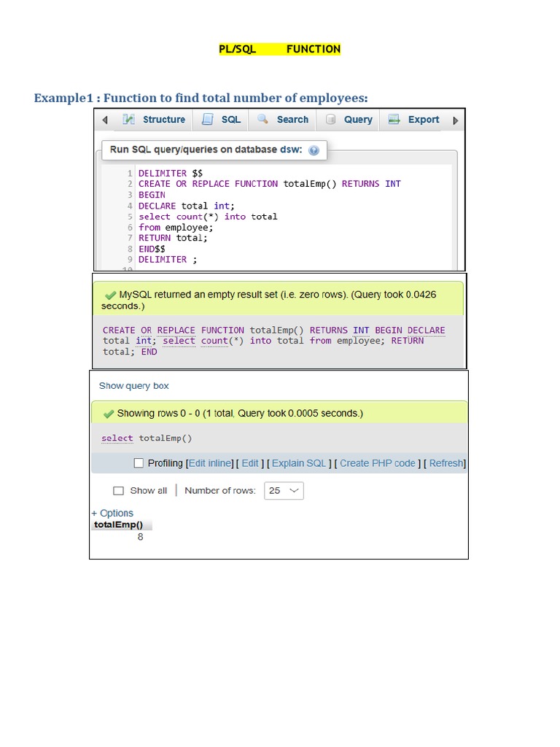The width and height of the screenshot is (560, 747).
Task: Open the SQL help question-mark icon
Action: (314, 150)
